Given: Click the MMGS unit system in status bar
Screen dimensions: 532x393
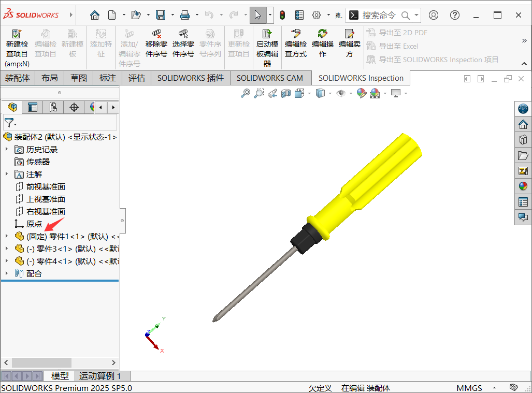Looking at the screenshot, I should pyautogui.click(x=469, y=388).
